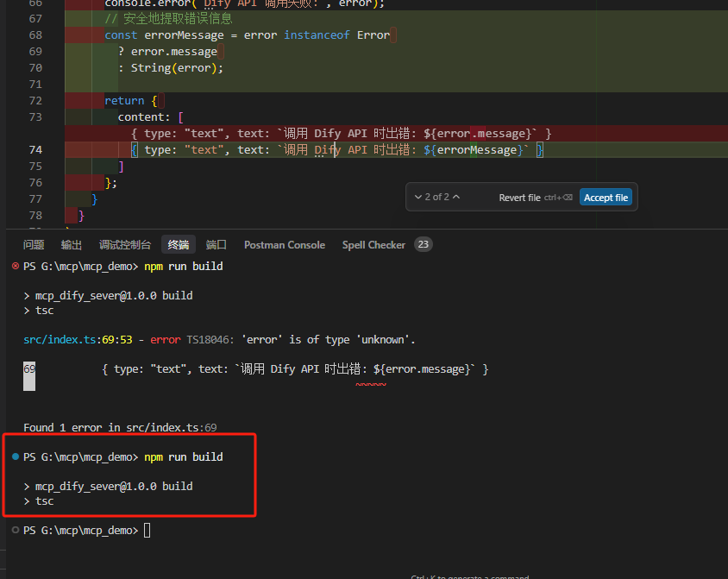This screenshot has height=579, width=728.
Task: Open the Spell Checker tab
Action: [373, 245]
